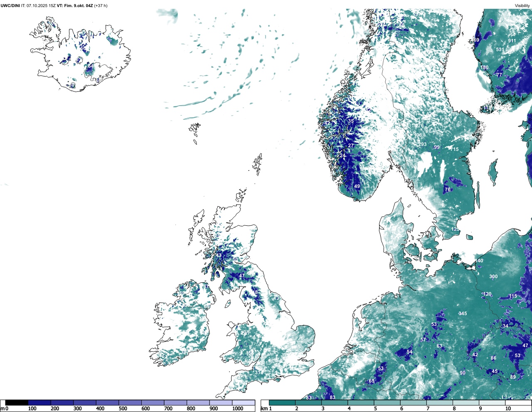Viewport: 532px width, 412px height.
Task: Click the 'm' unit label of left legend
Action: 2,409
